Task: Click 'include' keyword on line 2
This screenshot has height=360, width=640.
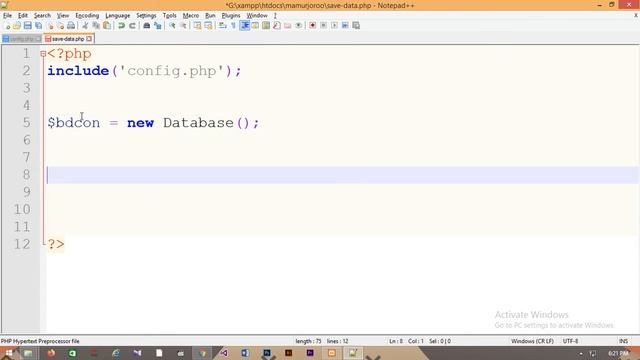Action: point(78,71)
